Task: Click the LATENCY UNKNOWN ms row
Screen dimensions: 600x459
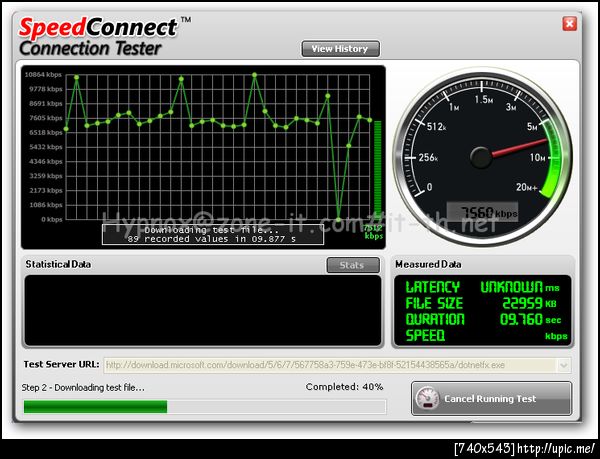Action: [483, 287]
